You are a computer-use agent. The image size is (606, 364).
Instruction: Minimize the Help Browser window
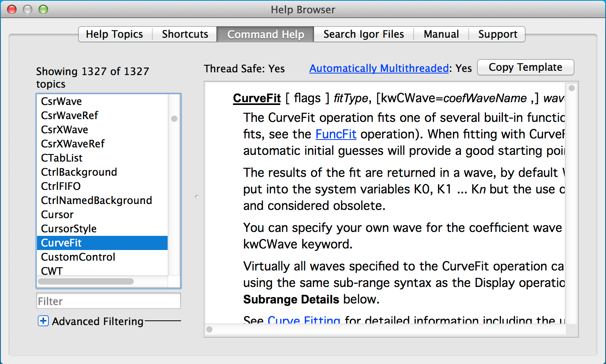(28, 9)
